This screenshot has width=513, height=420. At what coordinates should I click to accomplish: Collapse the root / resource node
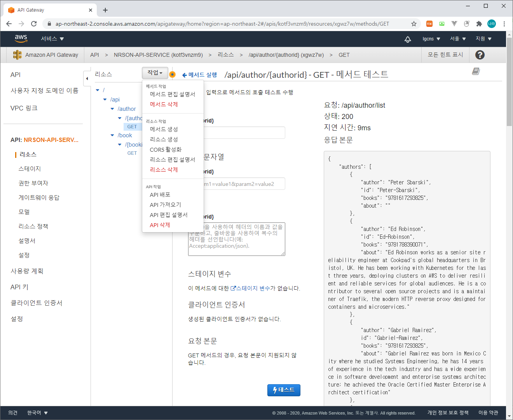[98, 90]
